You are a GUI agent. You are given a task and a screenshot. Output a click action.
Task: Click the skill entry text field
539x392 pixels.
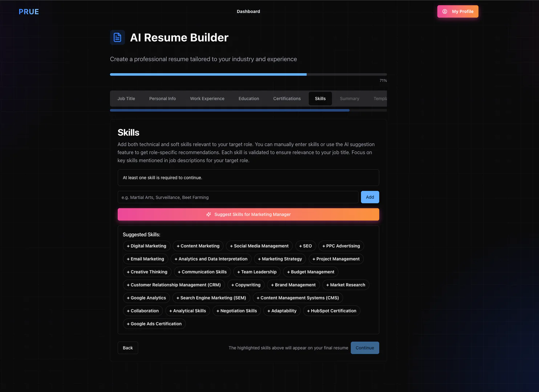(238, 197)
